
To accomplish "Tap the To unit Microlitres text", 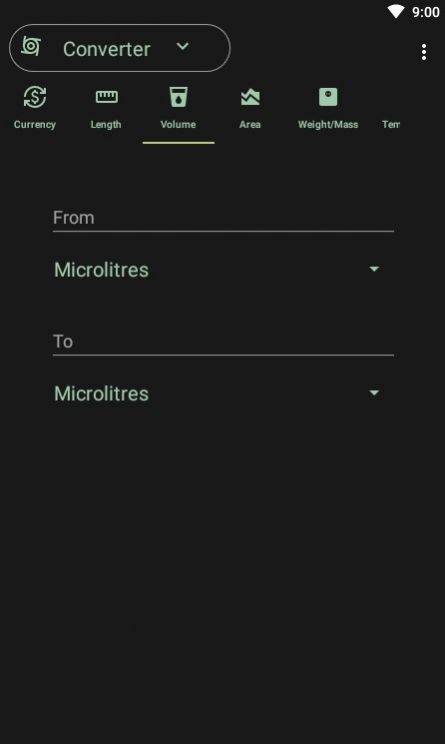I will point(101,393).
